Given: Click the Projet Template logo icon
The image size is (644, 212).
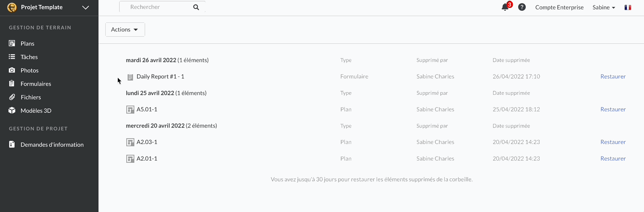Looking at the screenshot, I should coord(12,8).
